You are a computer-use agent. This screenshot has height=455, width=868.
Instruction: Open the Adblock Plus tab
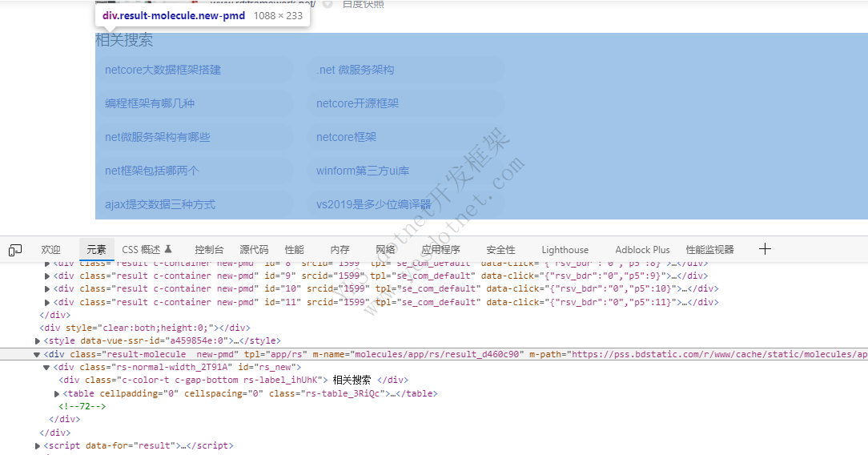(x=643, y=250)
